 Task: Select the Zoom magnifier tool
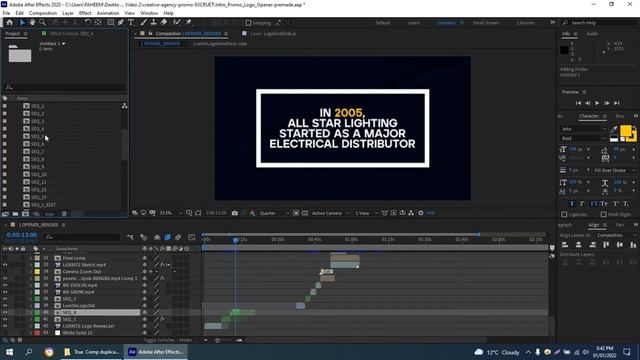coord(42,22)
